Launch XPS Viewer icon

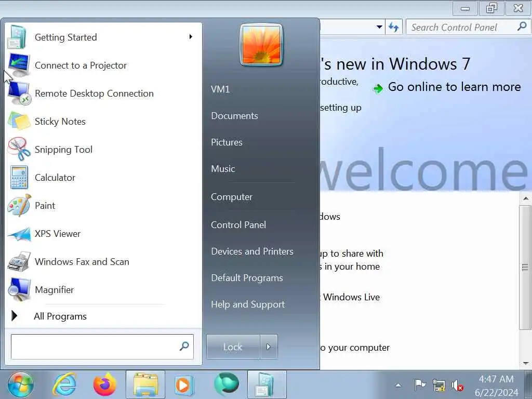(x=19, y=234)
